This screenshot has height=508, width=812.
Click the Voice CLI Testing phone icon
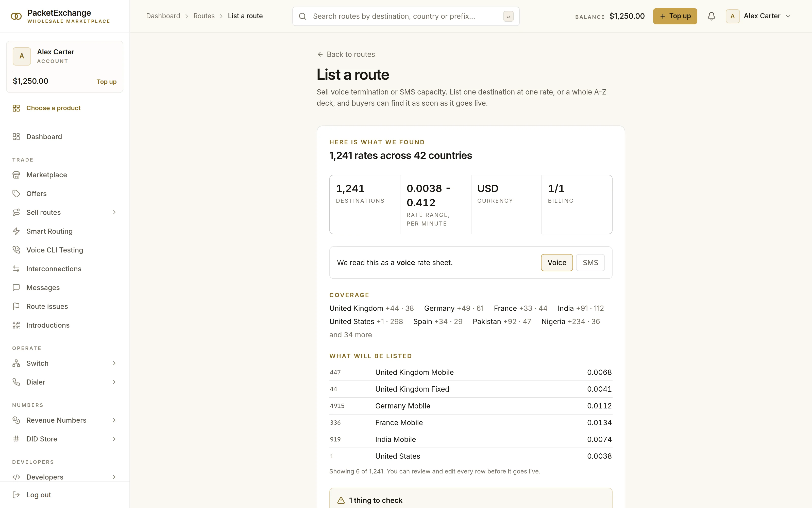click(16, 250)
